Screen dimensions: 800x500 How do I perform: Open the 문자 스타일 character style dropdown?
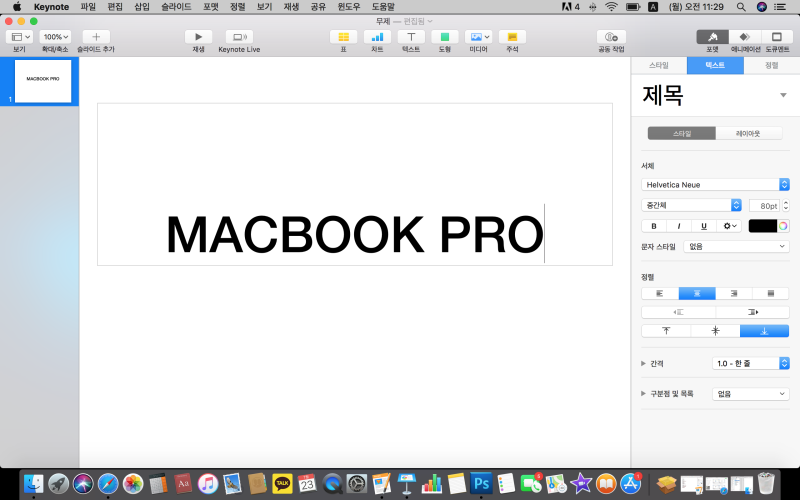[x=736, y=246]
